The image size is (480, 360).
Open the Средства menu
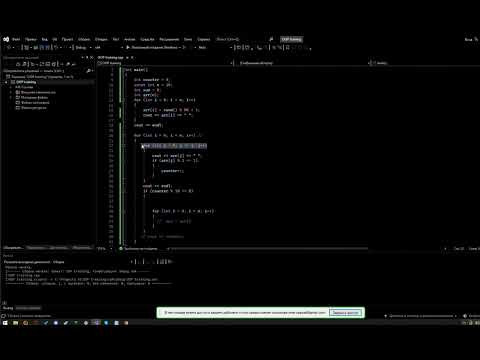pyautogui.click(x=147, y=39)
